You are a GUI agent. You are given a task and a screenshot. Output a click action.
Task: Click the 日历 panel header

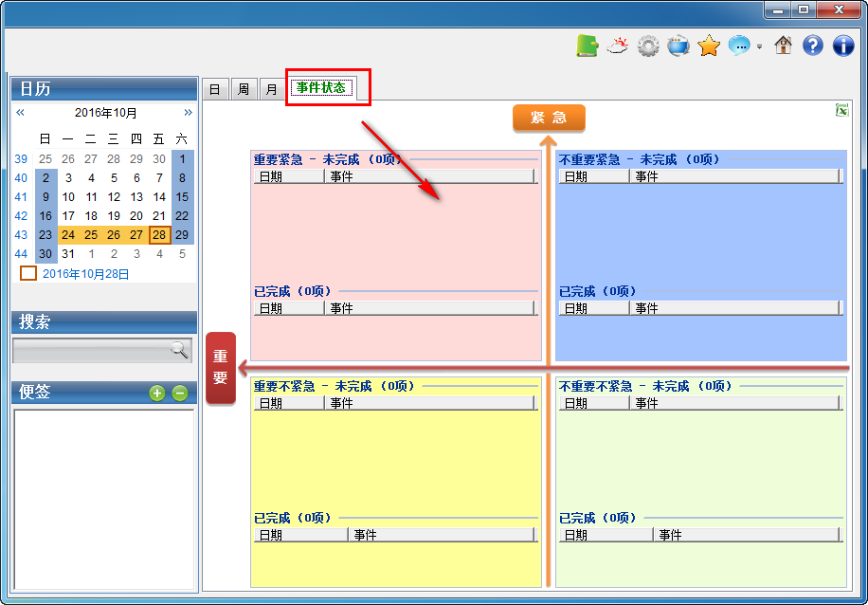(104, 88)
